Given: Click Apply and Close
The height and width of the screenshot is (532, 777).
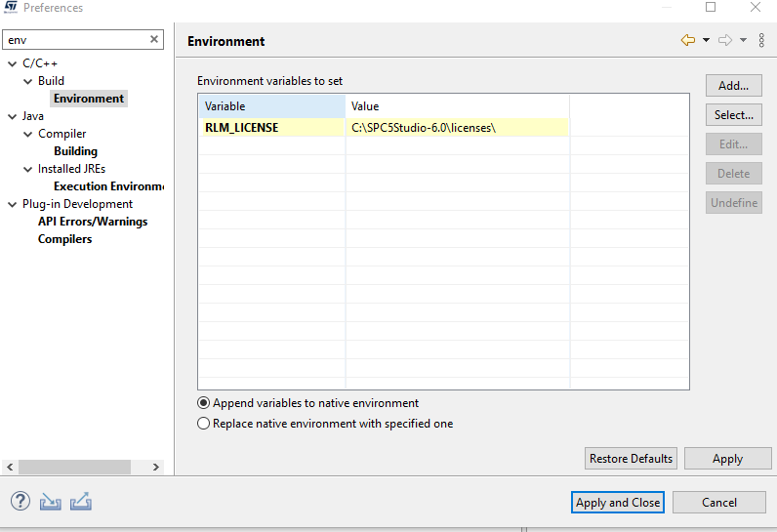Looking at the screenshot, I should [x=618, y=503].
